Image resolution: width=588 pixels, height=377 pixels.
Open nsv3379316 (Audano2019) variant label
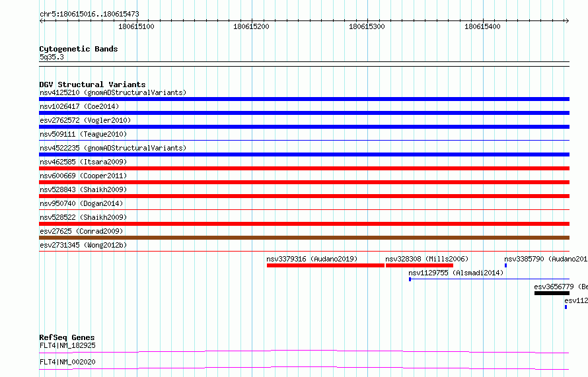click(312, 259)
